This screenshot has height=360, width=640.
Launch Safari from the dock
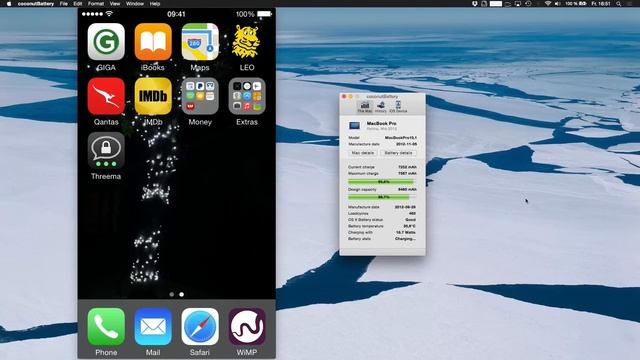click(200, 327)
